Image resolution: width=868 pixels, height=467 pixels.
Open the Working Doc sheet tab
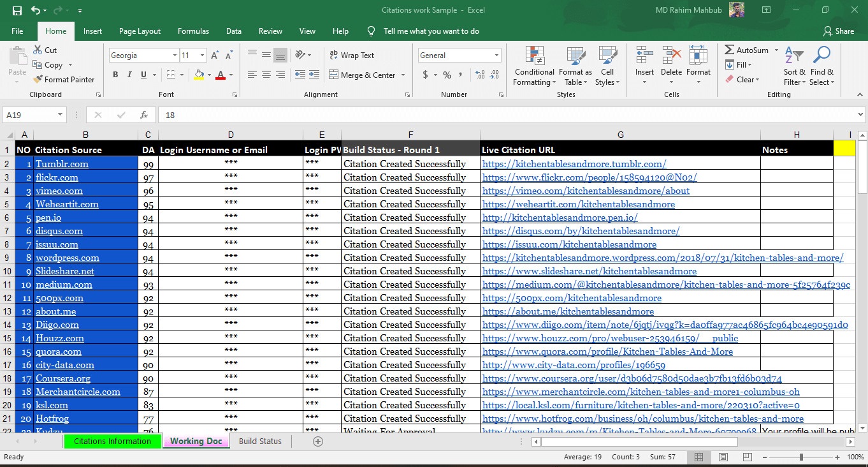point(196,441)
